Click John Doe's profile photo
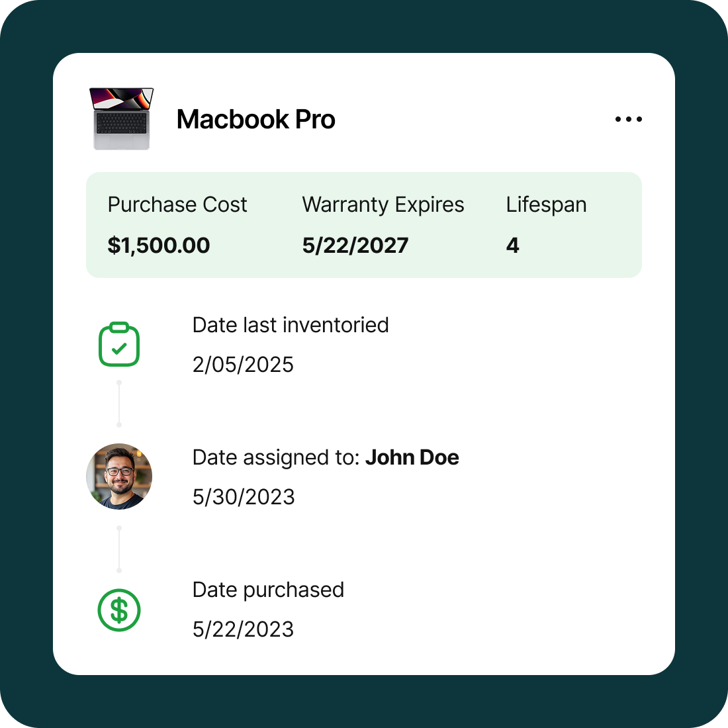Screen dimensions: 728x728 click(119, 477)
